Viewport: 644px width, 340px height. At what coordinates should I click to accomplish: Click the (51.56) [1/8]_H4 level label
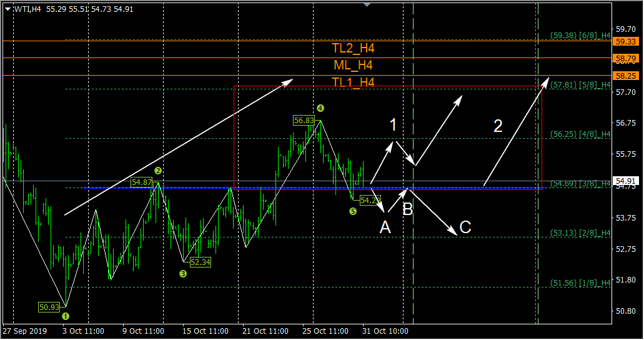click(580, 283)
